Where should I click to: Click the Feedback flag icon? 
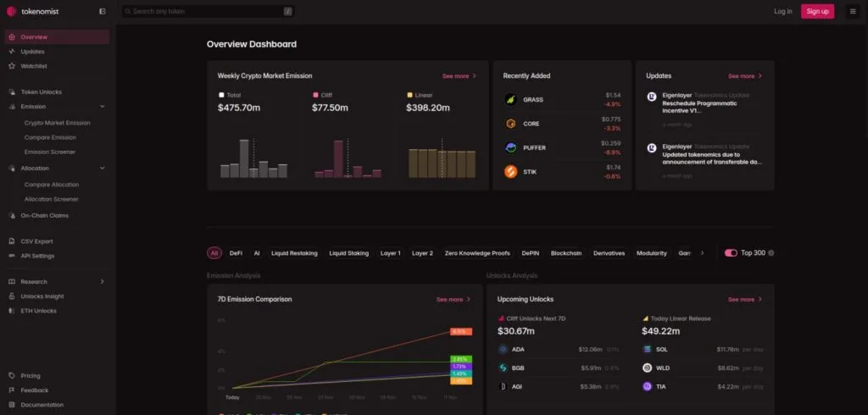[12, 390]
